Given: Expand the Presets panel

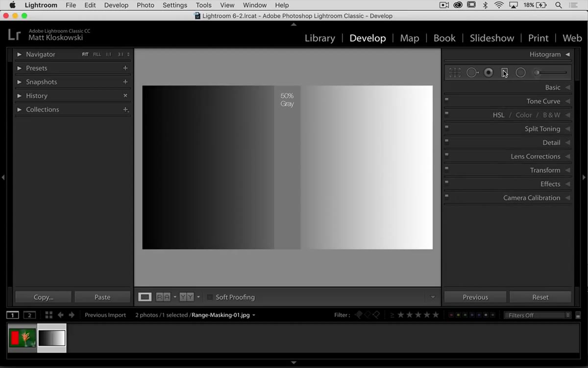Looking at the screenshot, I should (20, 68).
